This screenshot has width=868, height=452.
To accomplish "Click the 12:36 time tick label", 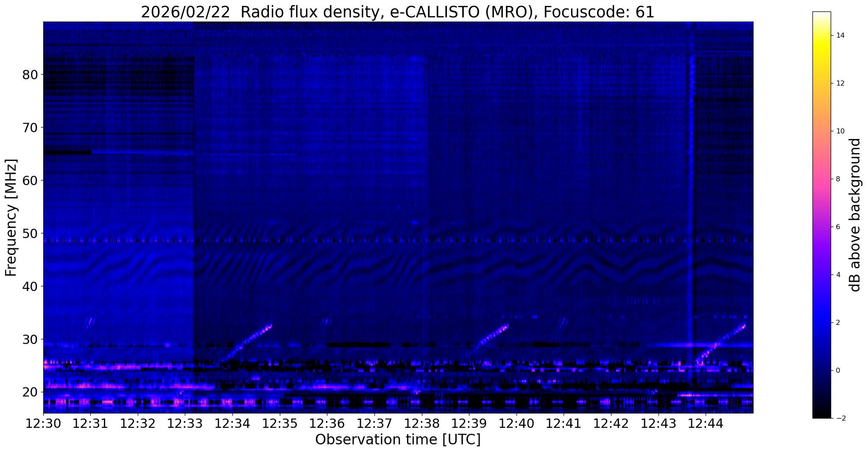I will [x=327, y=424].
